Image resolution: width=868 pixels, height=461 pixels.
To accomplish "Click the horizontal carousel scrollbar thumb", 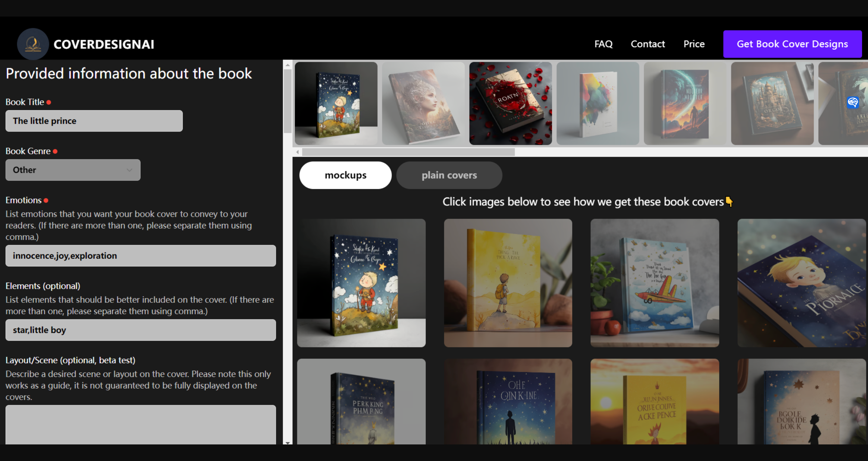I will pyautogui.click(x=408, y=152).
